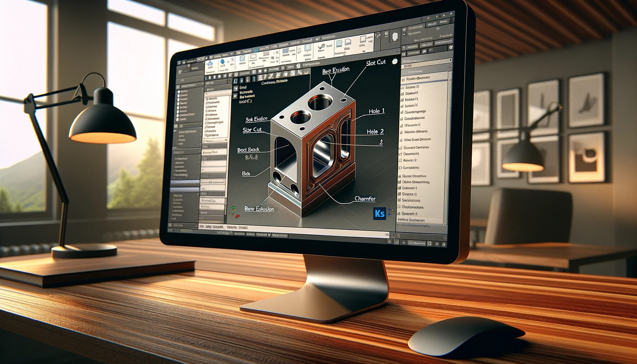637x364 pixels.
Task: Click the blue sphere icon in the ribbon
Action: click(223, 61)
